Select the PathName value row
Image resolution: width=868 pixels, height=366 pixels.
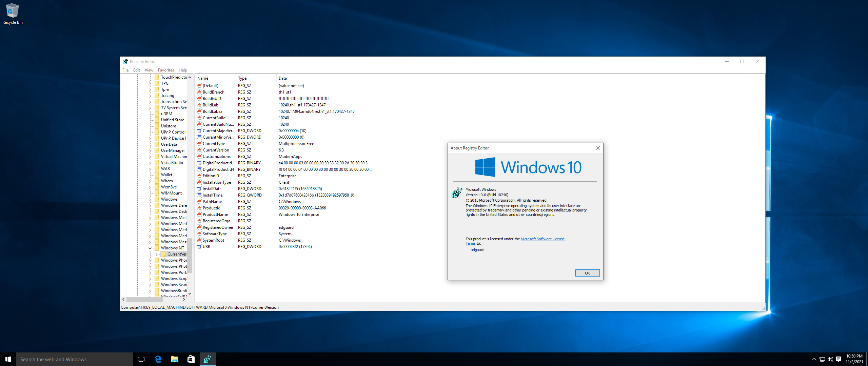pos(285,202)
